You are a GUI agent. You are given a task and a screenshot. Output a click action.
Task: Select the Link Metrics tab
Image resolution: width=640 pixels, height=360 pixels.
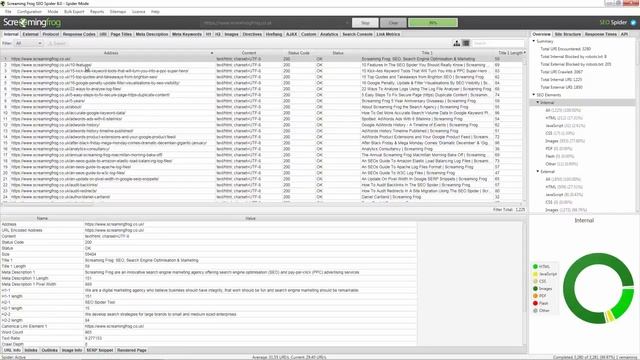[x=388, y=34]
